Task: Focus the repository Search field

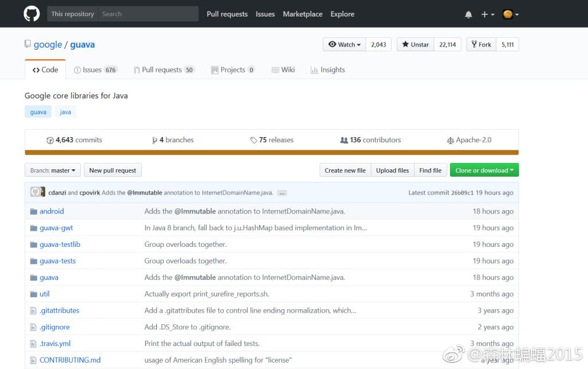Action: (149, 14)
